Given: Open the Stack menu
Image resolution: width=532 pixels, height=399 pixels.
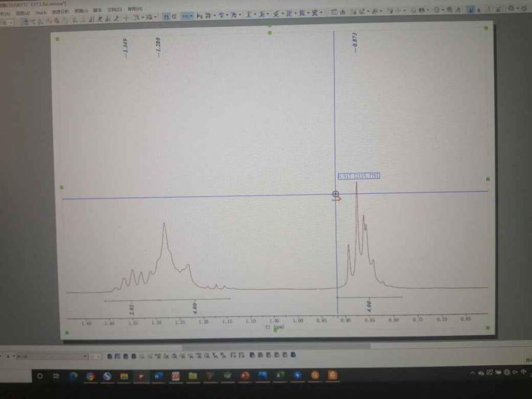Looking at the screenshot, I should point(41,12).
